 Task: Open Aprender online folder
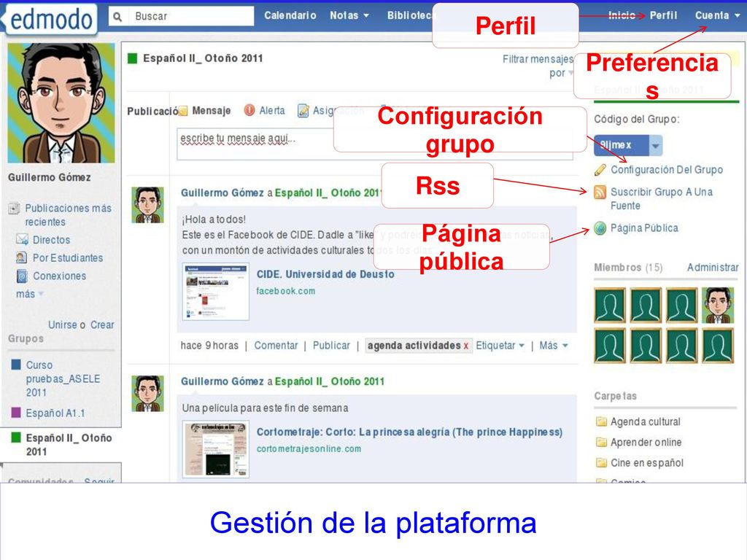coord(646,442)
